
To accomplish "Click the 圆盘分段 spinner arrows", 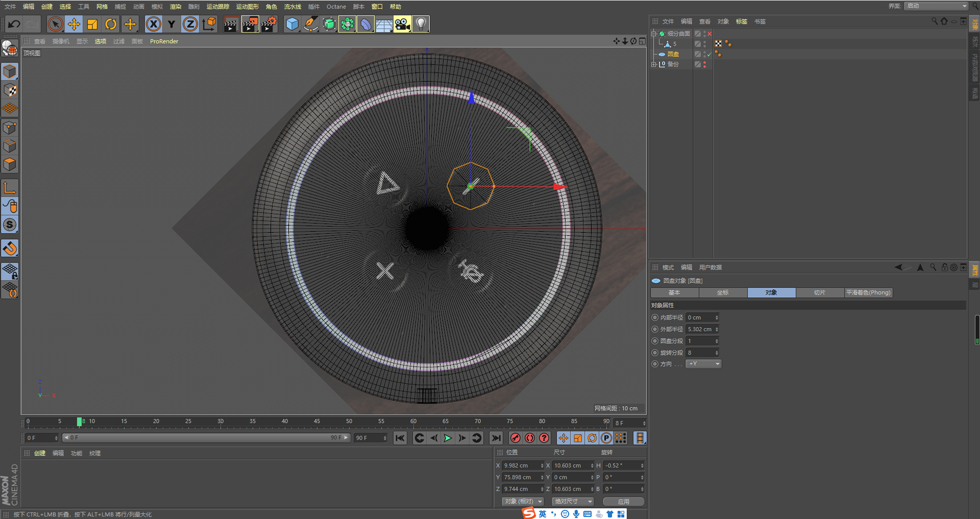I will 716,341.
